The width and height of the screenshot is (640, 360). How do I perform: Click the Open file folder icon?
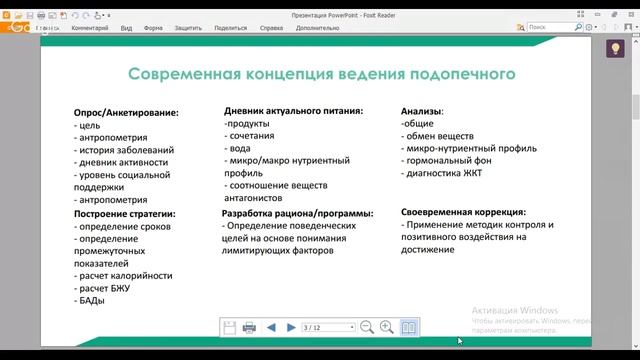(x=18, y=16)
